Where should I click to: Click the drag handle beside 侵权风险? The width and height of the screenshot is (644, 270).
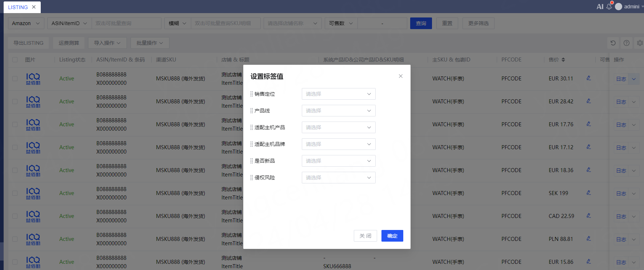252,178
